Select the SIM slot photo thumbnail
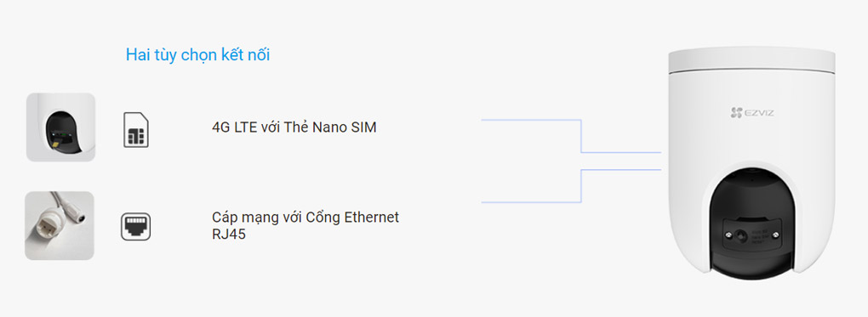868x317 pixels. pos(61,127)
